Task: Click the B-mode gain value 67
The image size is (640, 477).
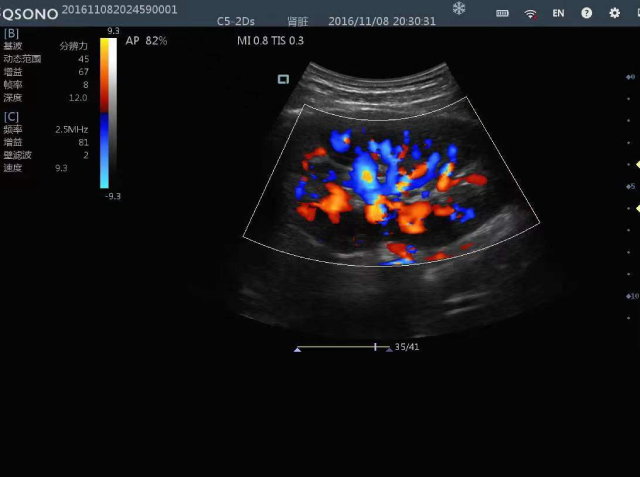Action: tap(83, 72)
